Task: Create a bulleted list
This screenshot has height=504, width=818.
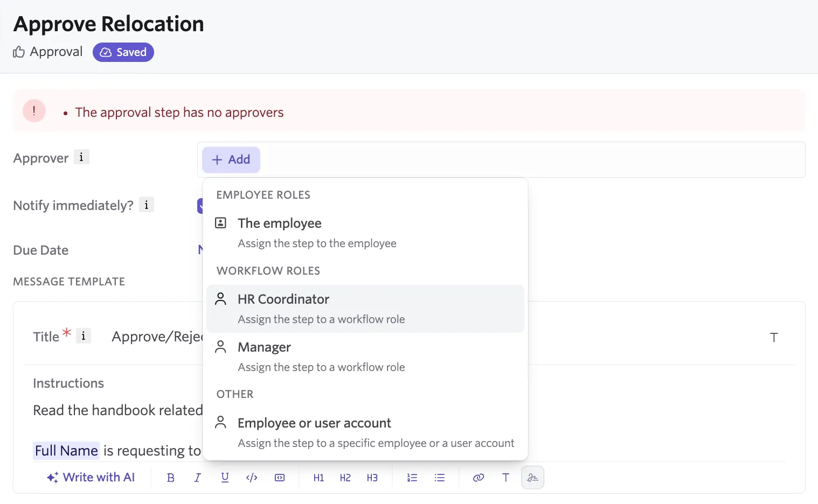Action: 440,478
